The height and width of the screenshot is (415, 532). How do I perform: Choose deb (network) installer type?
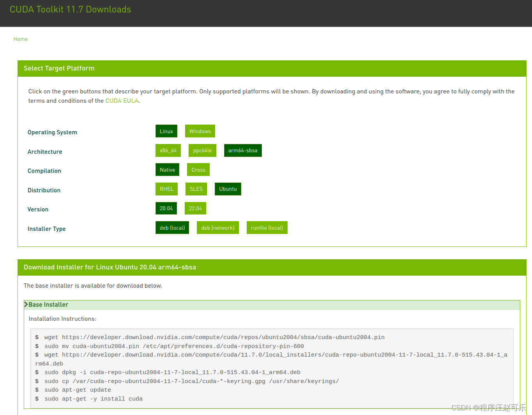pos(218,228)
